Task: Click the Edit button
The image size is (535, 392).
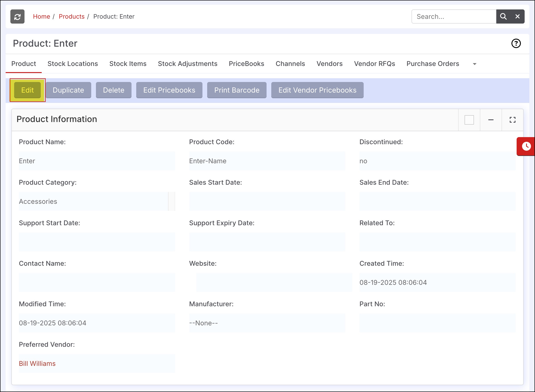Action: click(28, 90)
